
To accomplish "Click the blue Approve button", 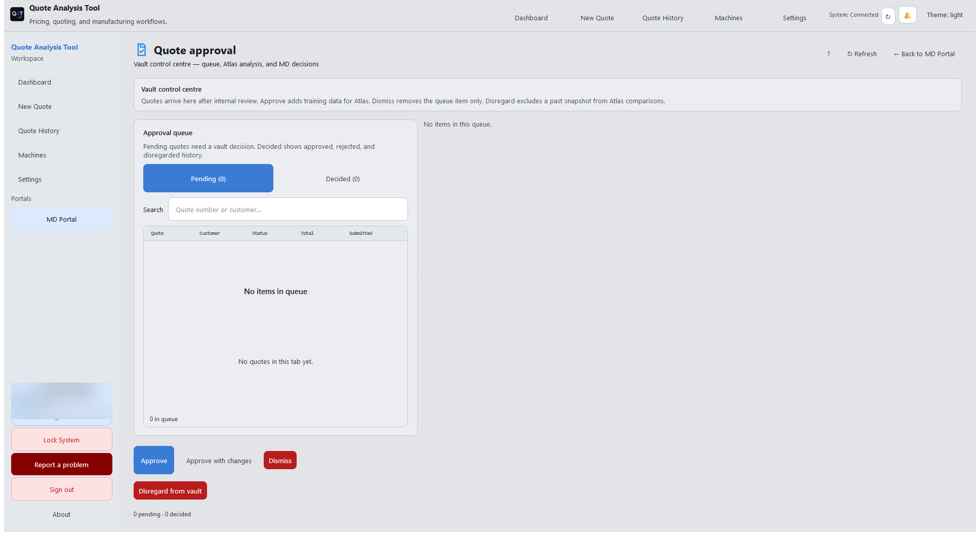I will 154,461.
